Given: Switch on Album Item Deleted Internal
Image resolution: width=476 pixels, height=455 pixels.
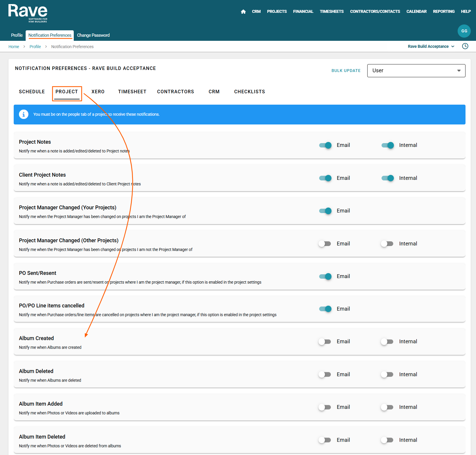Looking at the screenshot, I should coord(387,440).
